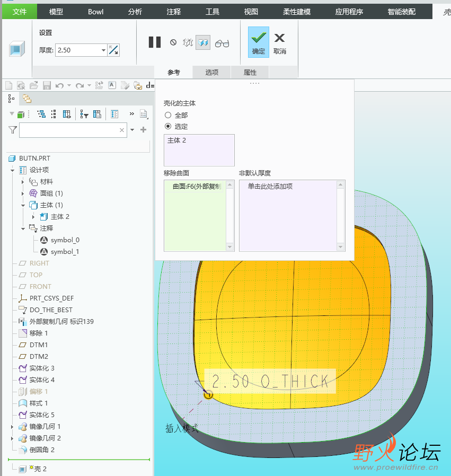This screenshot has height=476, width=451.
Task: Cancel the shell with 取消
Action: [x=279, y=43]
